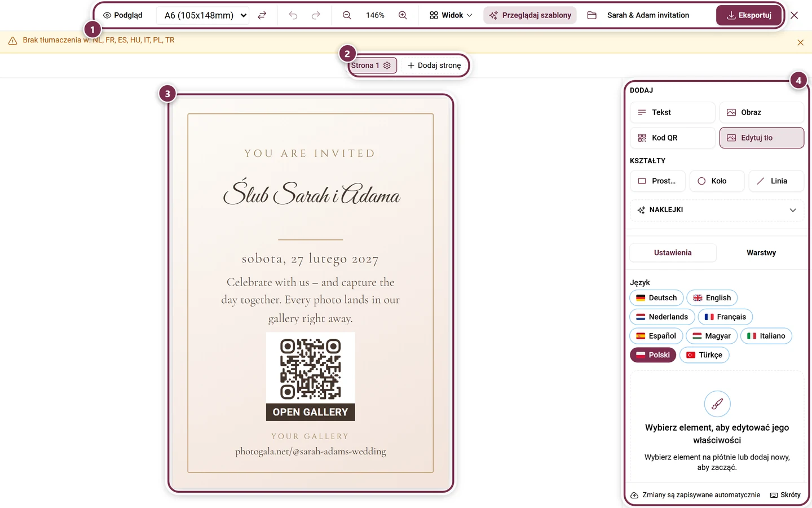The height and width of the screenshot is (508, 812).
Task: Click Edytuj tło to edit background
Action: point(762,138)
